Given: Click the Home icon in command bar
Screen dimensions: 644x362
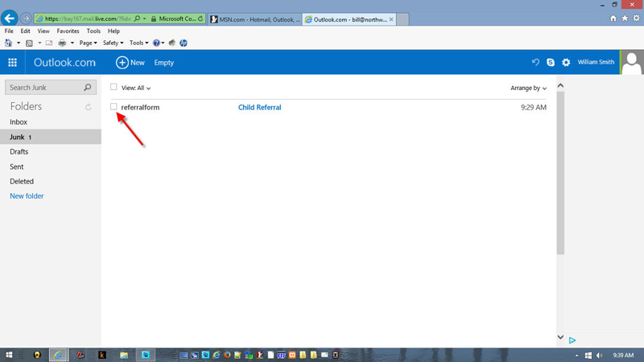Looking at the screenshot, I should 8,43.
